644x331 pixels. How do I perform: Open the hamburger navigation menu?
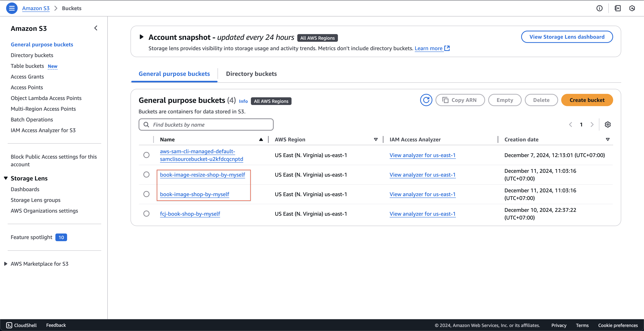coord(12,8)
